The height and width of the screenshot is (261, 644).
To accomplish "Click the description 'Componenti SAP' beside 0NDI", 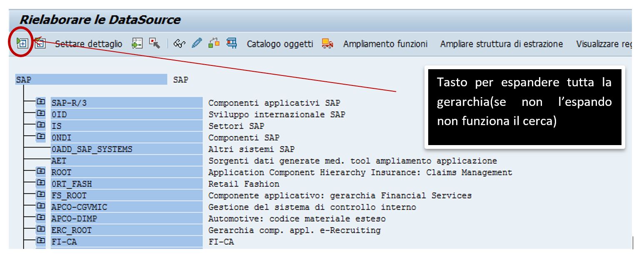I will (x=244, y=138).
